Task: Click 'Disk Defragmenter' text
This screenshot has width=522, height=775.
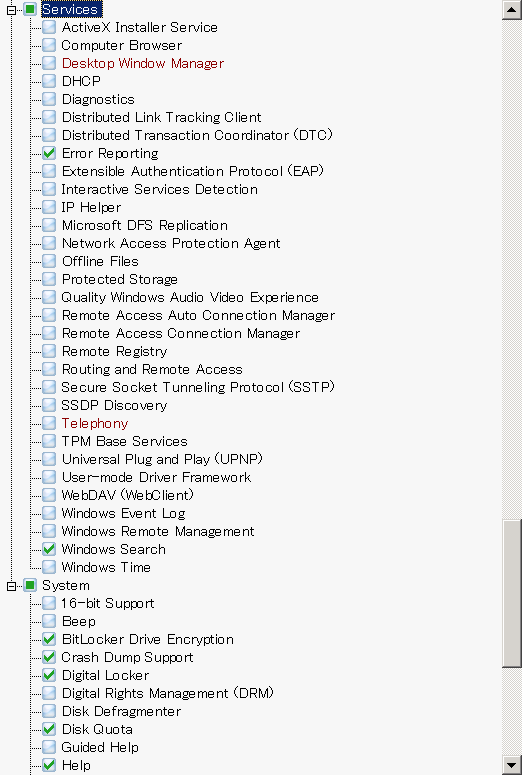Action: pyautogui.click(x=122, y=711)
